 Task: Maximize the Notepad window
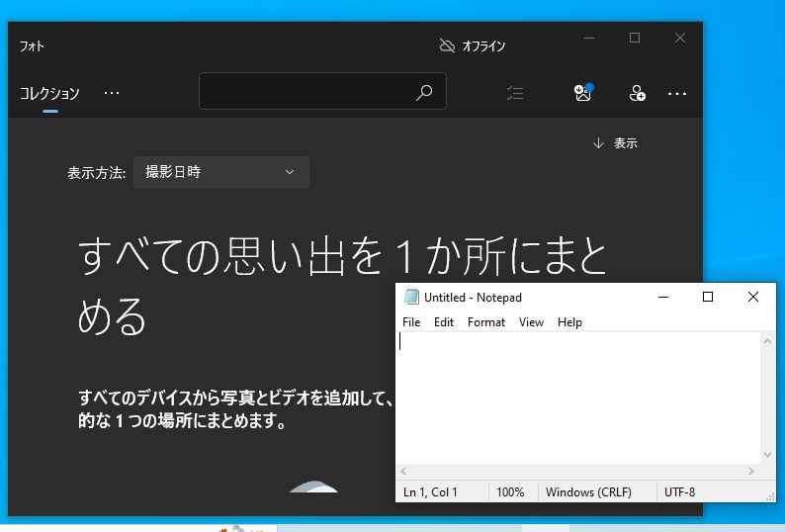[708, 297]
